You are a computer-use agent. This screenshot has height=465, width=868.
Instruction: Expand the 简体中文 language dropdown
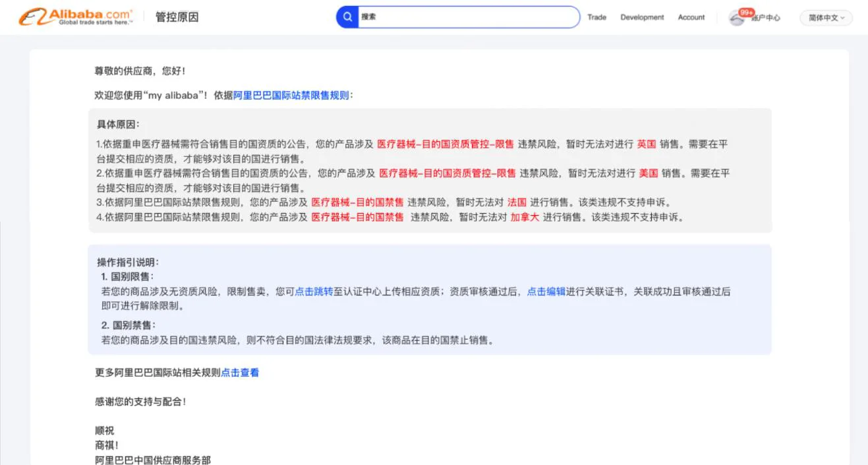[826, 18]
